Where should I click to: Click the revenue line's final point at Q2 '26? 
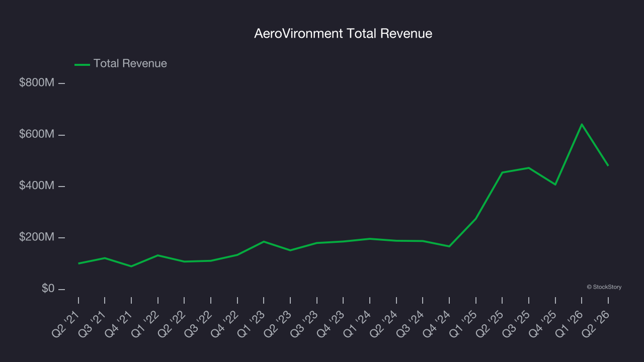point(608,165)
